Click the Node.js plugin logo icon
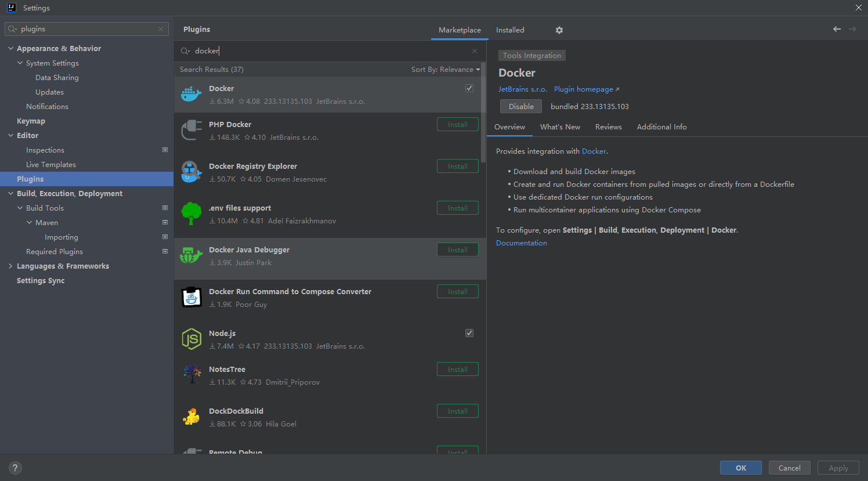Viewport: 868px width, 481px height. 191,339
